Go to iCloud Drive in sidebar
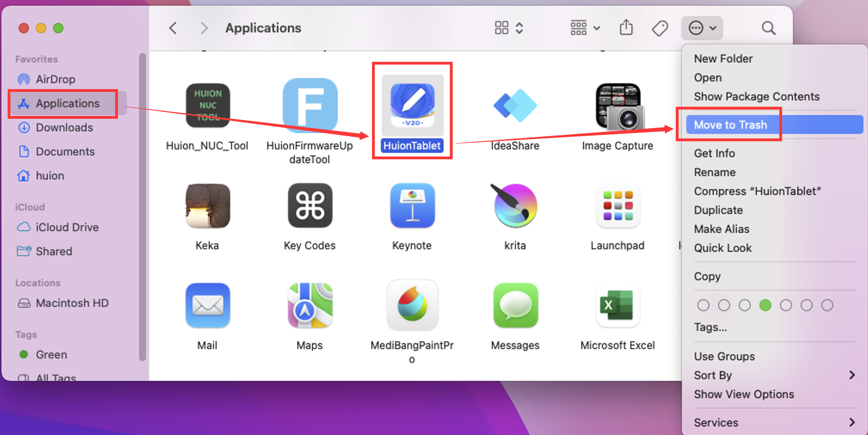This screenshot has height=435, width=868. click(x=67, y=227)
